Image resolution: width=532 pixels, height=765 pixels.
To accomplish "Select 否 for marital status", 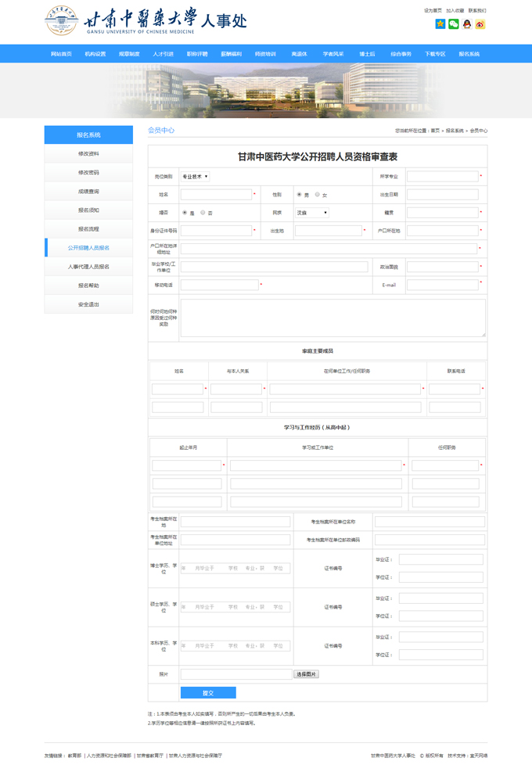I will (x=203, y=212).
